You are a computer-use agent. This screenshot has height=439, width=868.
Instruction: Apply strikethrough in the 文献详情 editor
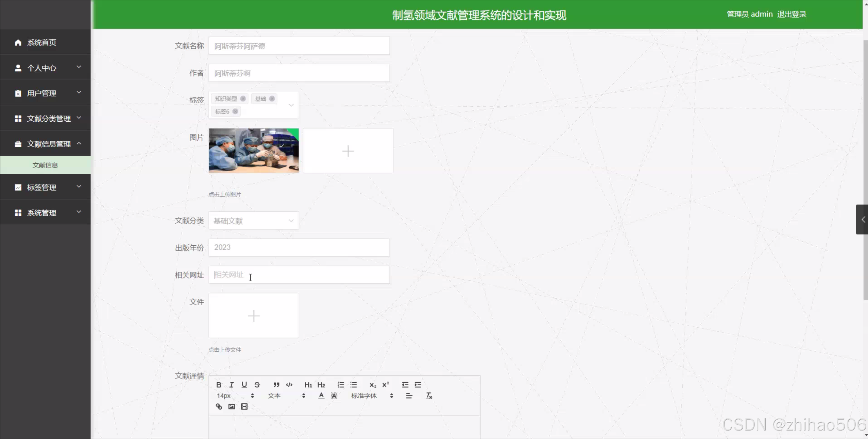[x=257, y=385]
